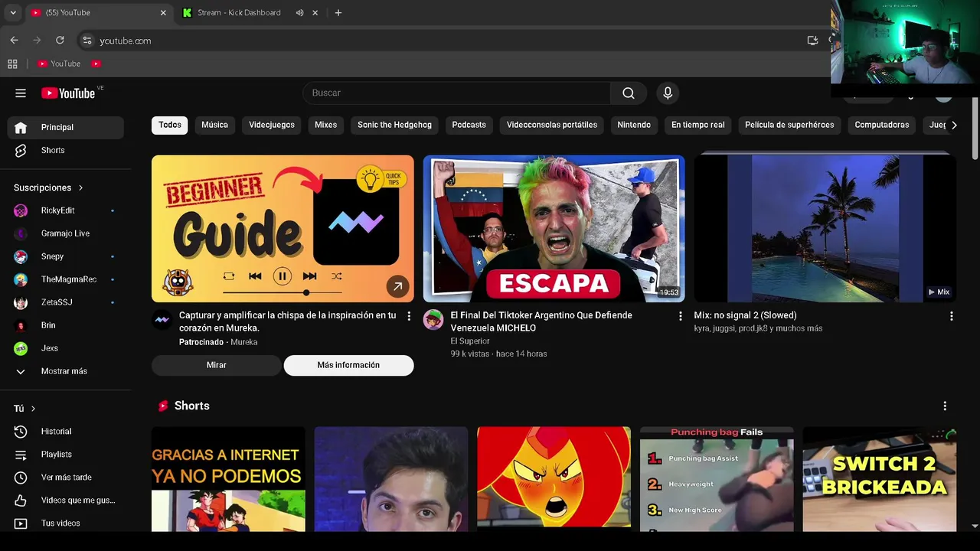Open ZetaSSJ channel subscription
The width and height of the screenshot is (980, 551).
tap(65, 302)
